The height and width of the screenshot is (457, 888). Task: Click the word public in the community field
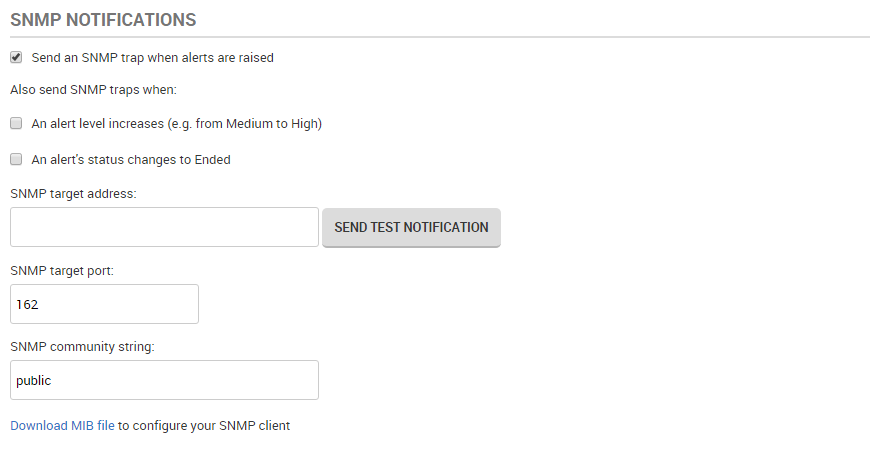point(33,380)
